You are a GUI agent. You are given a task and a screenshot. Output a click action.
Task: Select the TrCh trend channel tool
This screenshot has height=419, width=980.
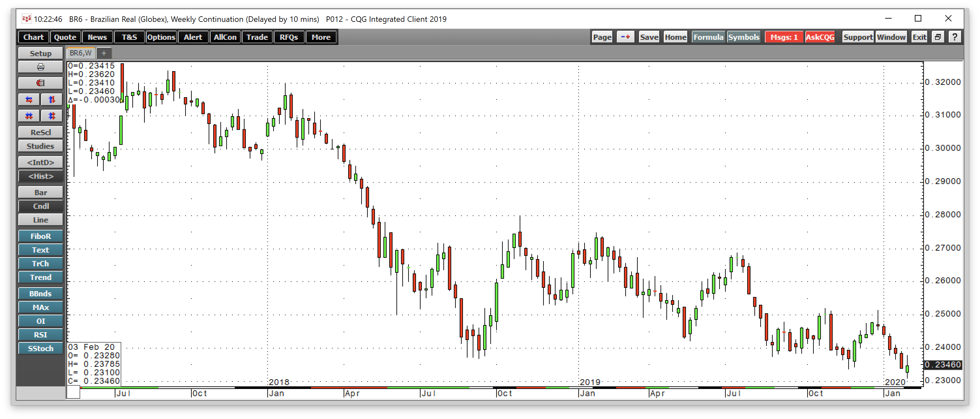pos(40,264)
